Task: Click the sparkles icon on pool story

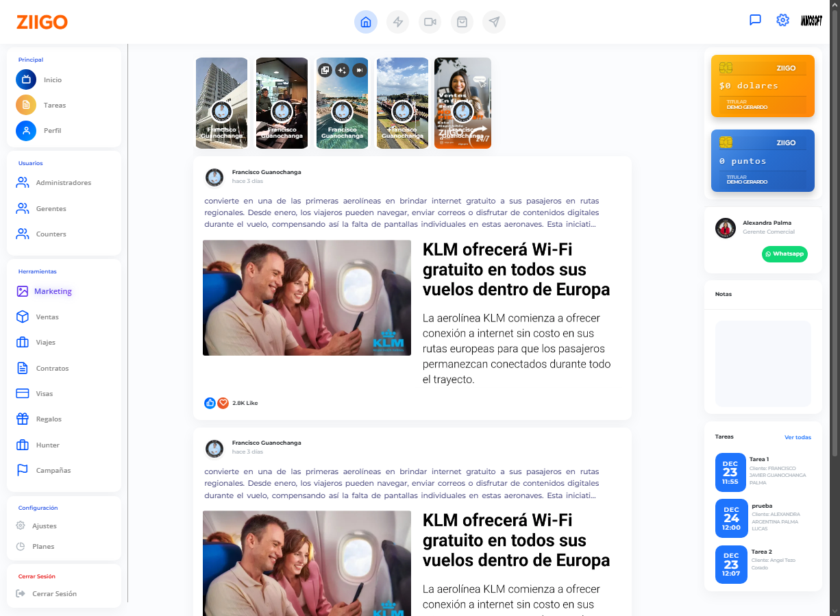Action: [x=342, y=70]
